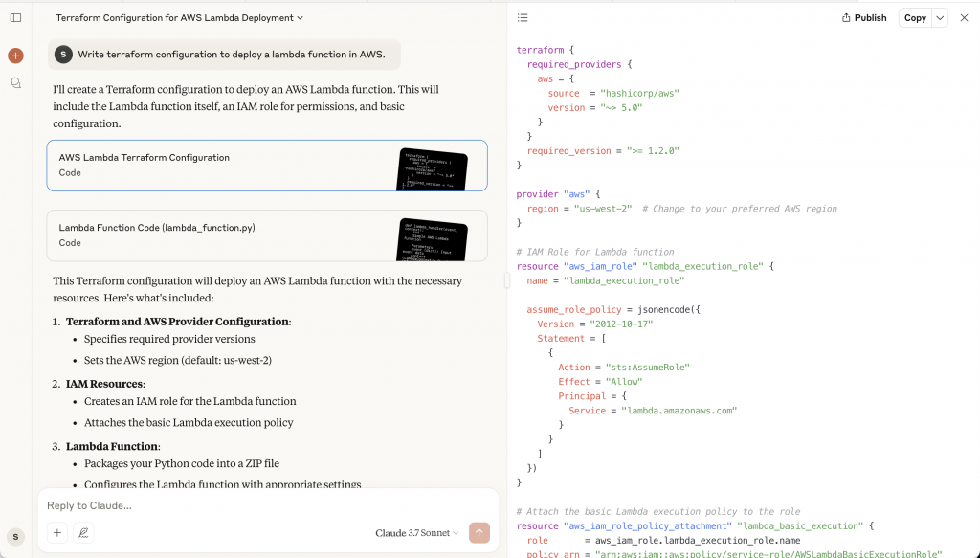Click 'Attaches the basic Lambda execution policy' bullet

point(189,423)
